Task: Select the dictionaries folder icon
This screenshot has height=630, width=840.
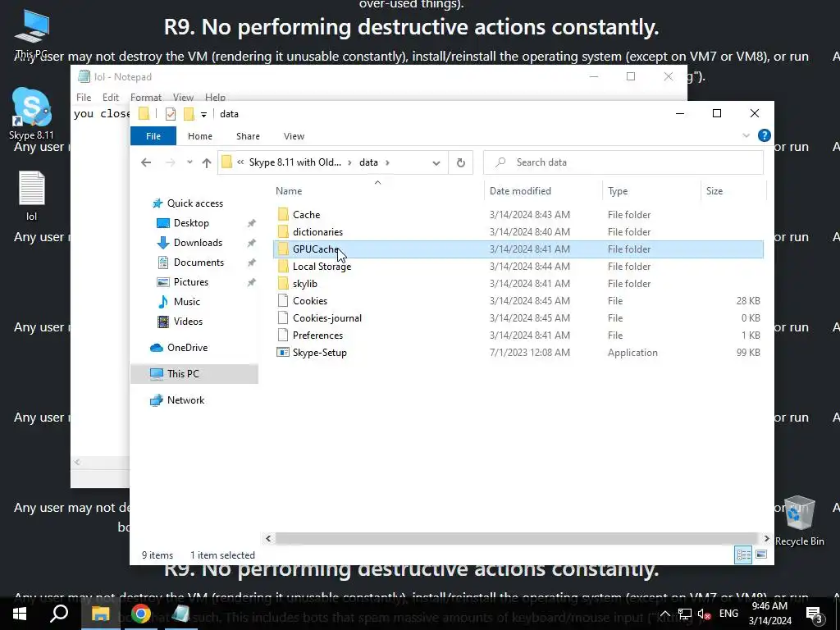Action: tap(283, 232)
